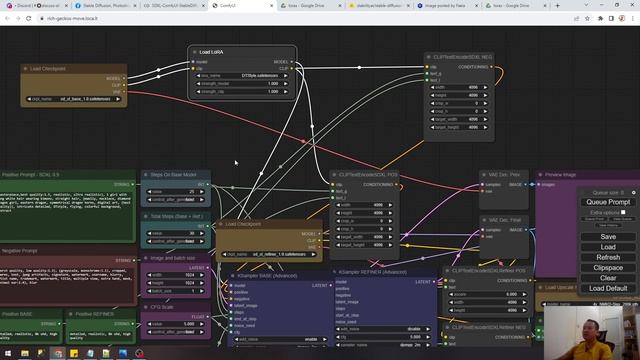Image resolution: width=640 pixels, height=360 pixels.
Task: Increase batch_size with right arrow
Action: 202,291
